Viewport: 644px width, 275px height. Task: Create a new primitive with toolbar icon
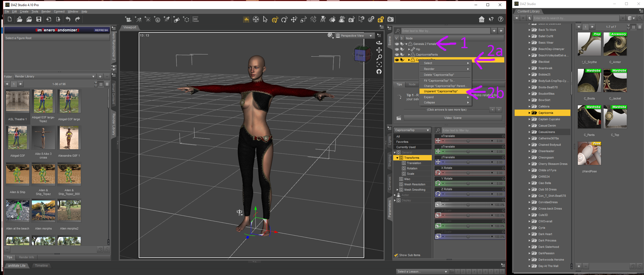click(176, 19)
